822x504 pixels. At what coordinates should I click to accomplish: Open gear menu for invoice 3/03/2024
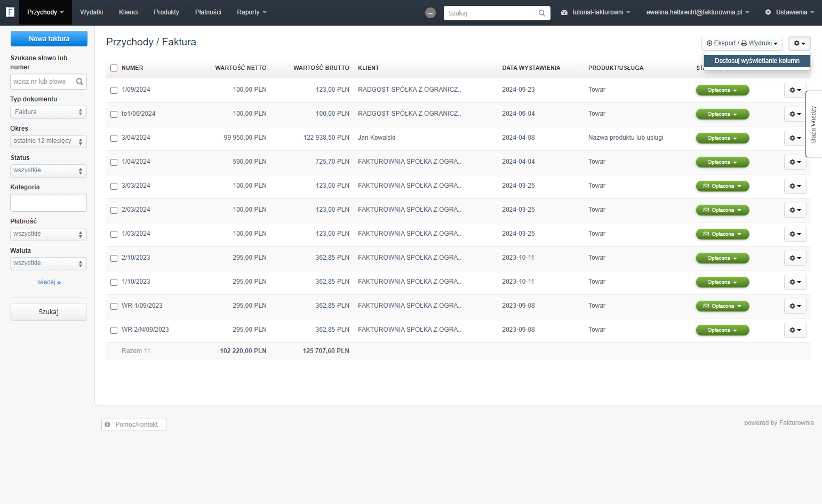795,186
